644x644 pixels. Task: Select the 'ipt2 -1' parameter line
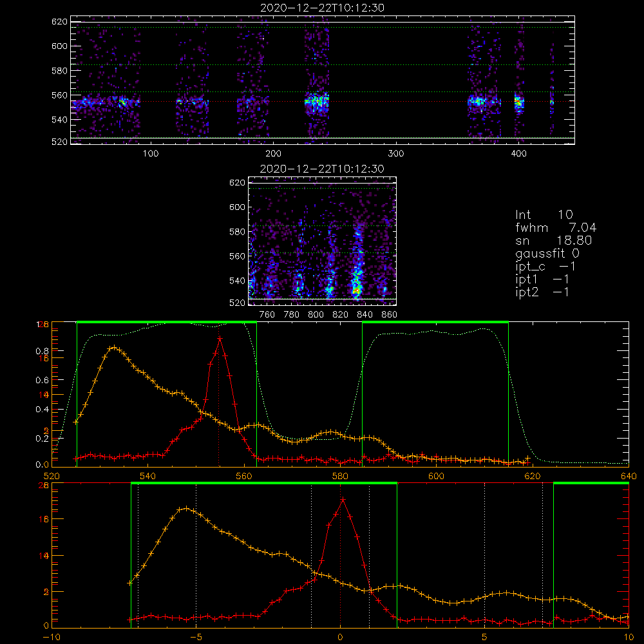coord(542,292)
